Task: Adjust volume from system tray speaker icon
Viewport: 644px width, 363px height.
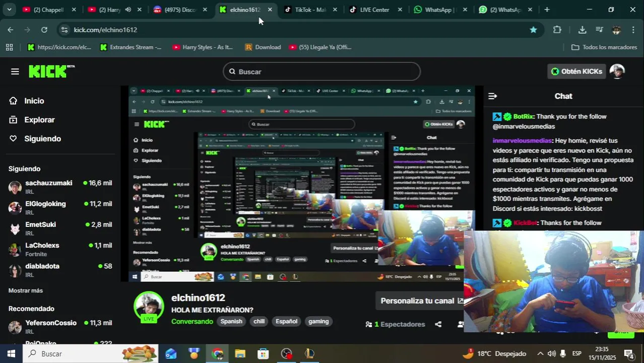Action: coord(551,353)
